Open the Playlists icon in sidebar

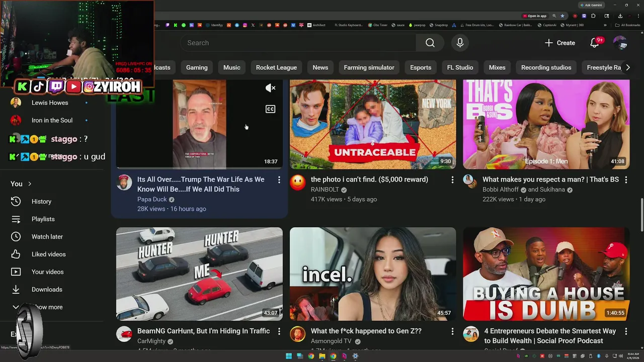(x=16, y=219)
